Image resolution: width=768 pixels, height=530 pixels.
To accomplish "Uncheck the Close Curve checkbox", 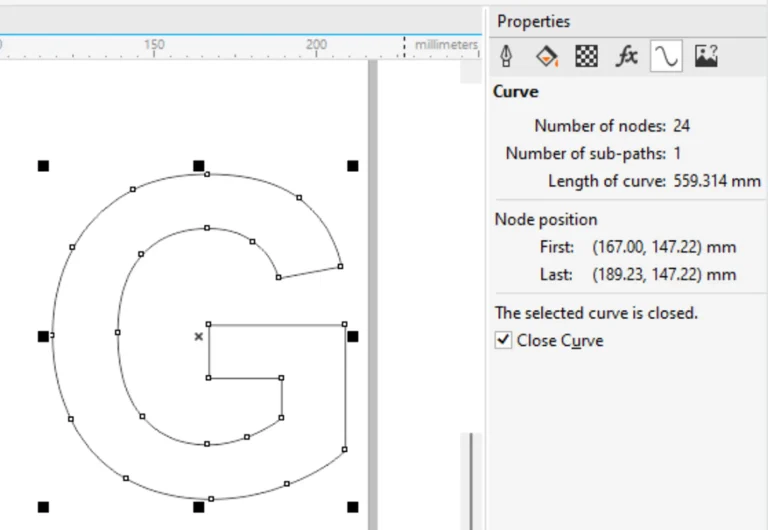I will 504,341.
